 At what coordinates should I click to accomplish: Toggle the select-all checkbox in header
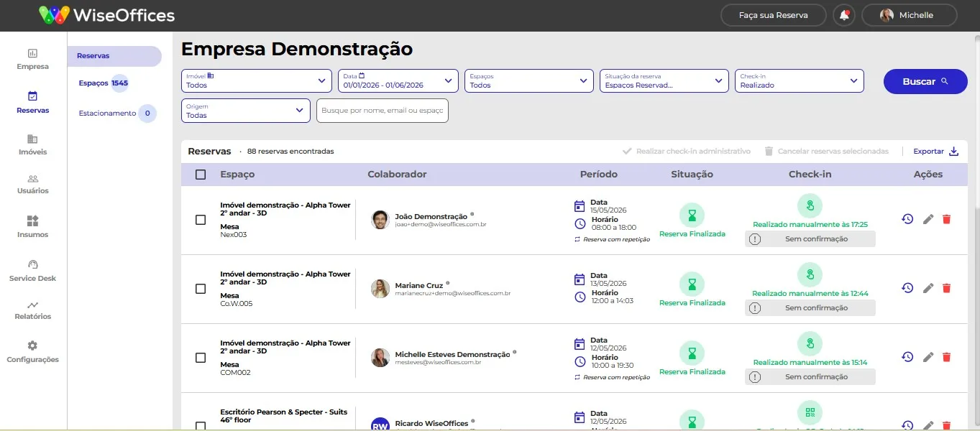201,175
